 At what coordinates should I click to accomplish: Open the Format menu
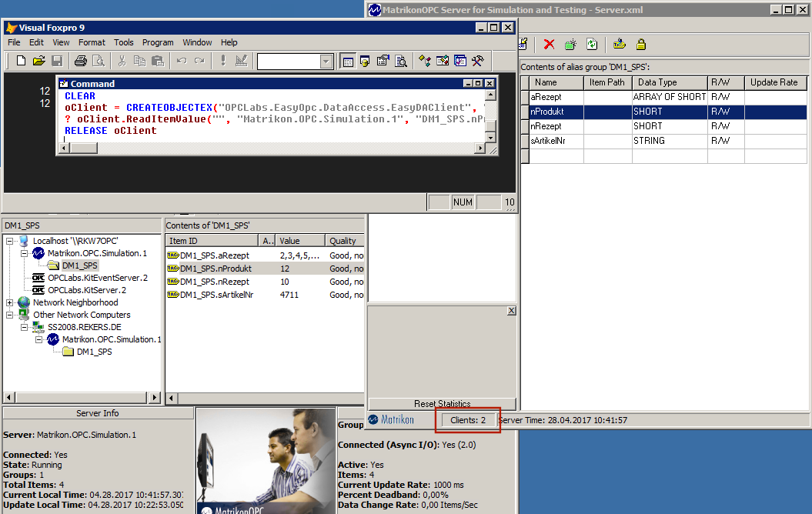coord(92,42)
